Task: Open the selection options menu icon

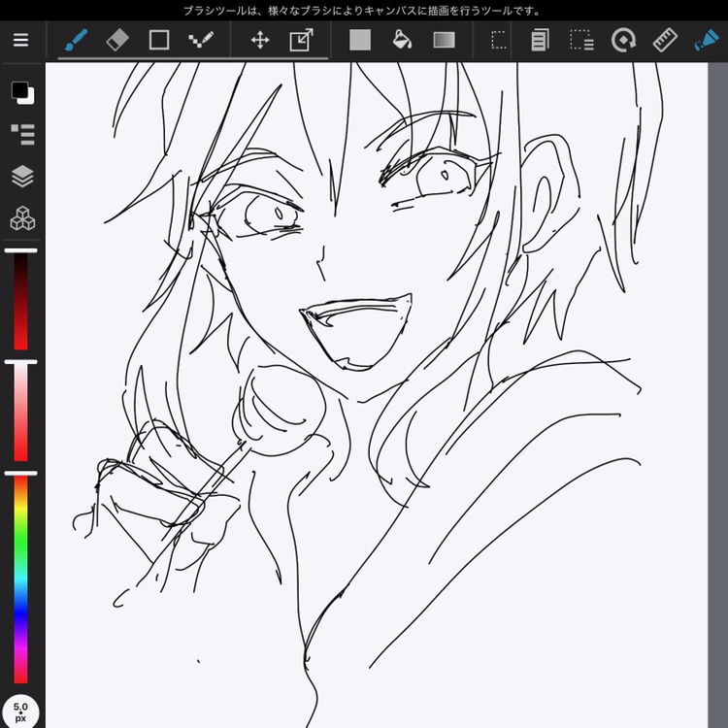Action: (581, 40)
